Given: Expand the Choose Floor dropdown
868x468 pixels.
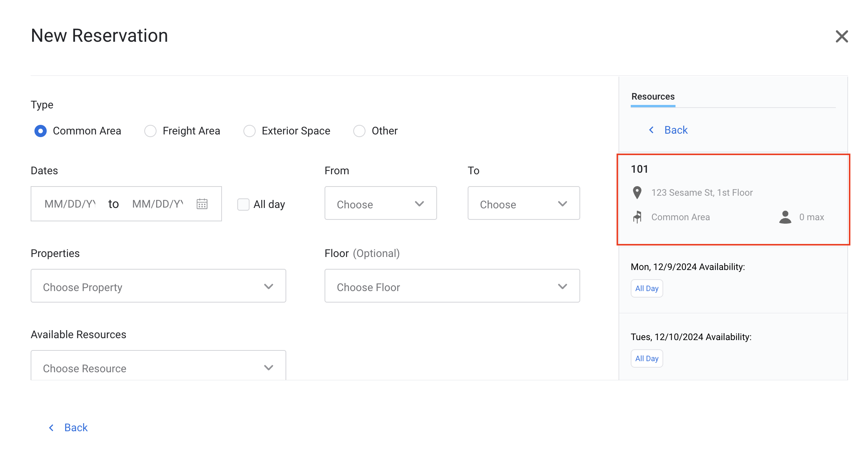Looking at the screenshot, I should coord(452,286).
